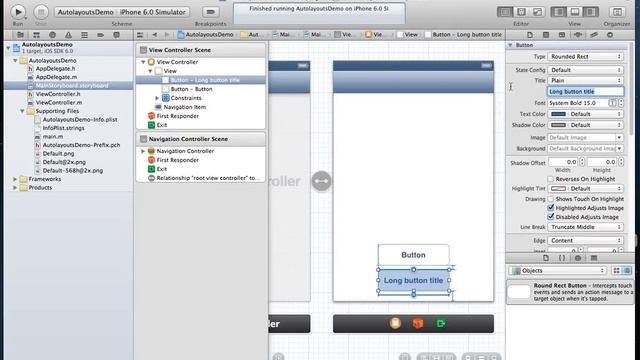Select AppDelegate.h in the navigator
Screen dimensions: 640x360
56,69
